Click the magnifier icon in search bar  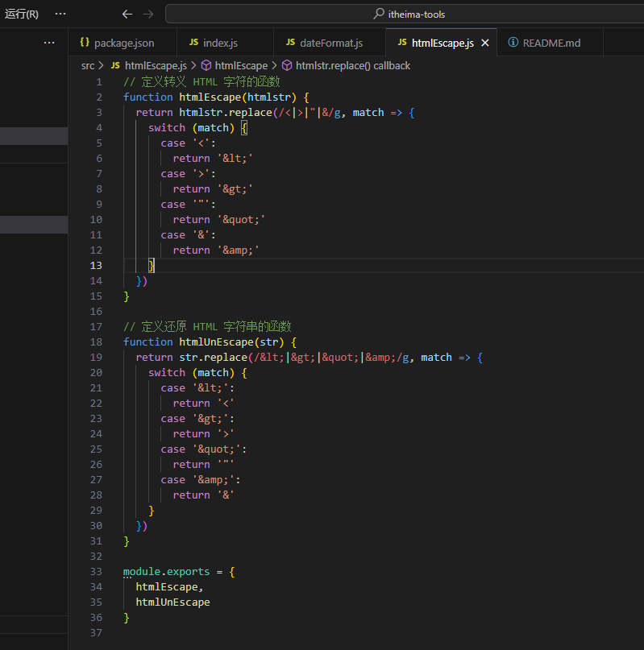click(x=379, y=14)
